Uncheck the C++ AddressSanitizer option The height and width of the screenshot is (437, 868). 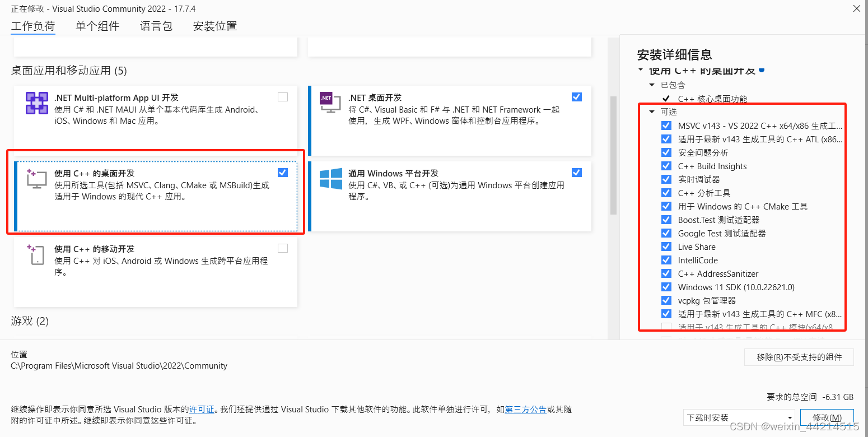pyautogui.click(x=666, y=273)
